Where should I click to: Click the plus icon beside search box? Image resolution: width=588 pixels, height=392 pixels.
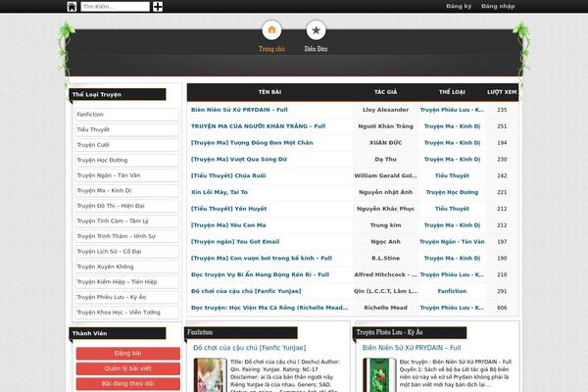pos(158,7)
